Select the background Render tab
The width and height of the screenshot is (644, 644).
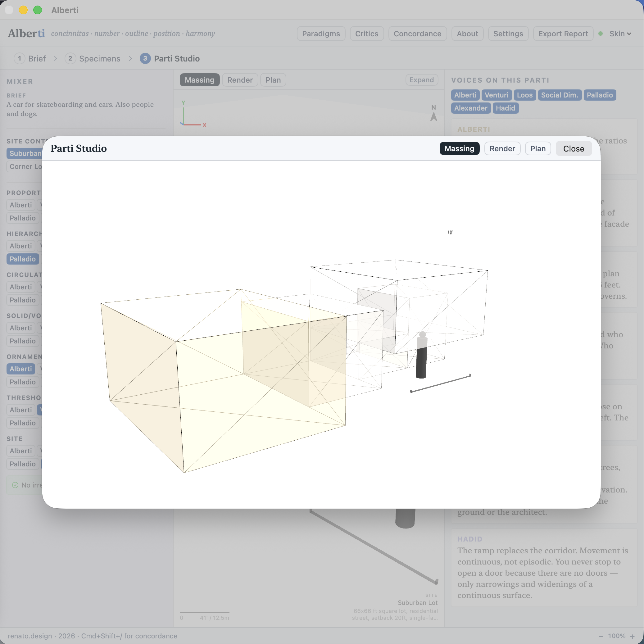[240, 80]
